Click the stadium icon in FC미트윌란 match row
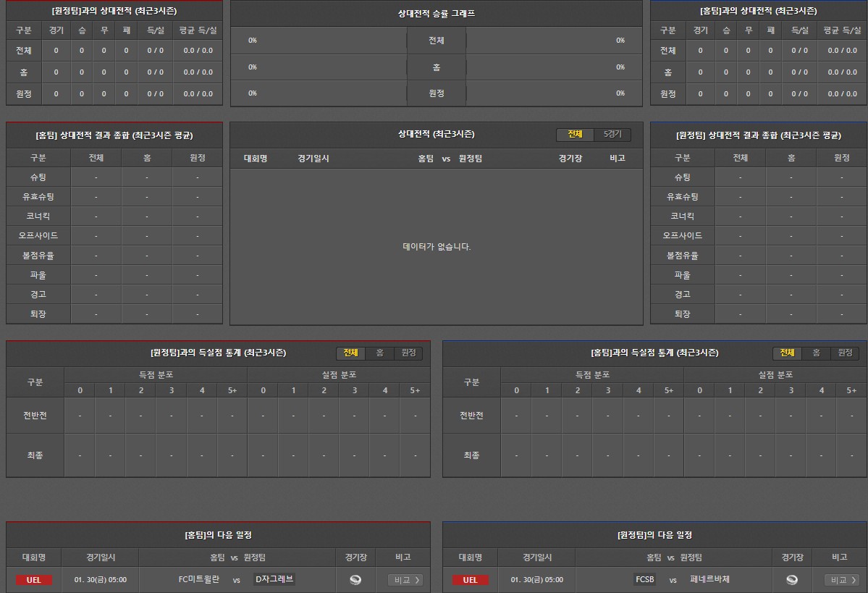 (x=355, y=579)
